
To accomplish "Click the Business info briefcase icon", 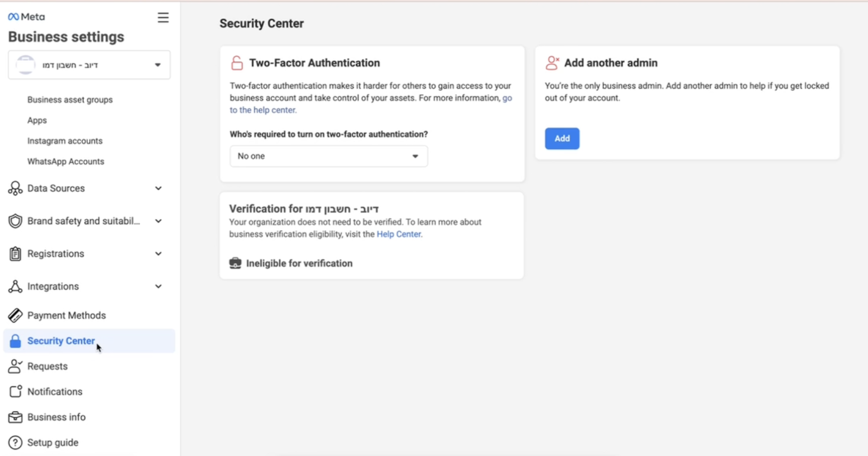I will pyautogui.click(x=15, y=417).
